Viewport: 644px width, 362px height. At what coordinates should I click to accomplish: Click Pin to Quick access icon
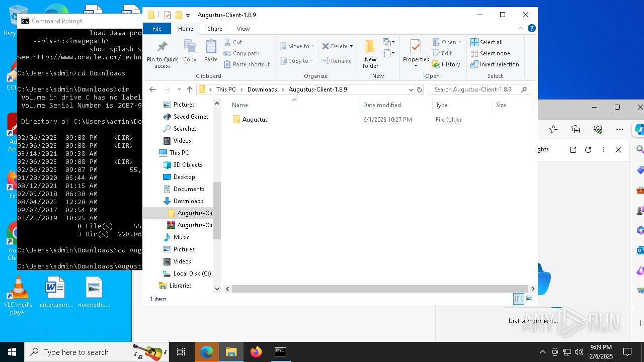coord(162,54)
